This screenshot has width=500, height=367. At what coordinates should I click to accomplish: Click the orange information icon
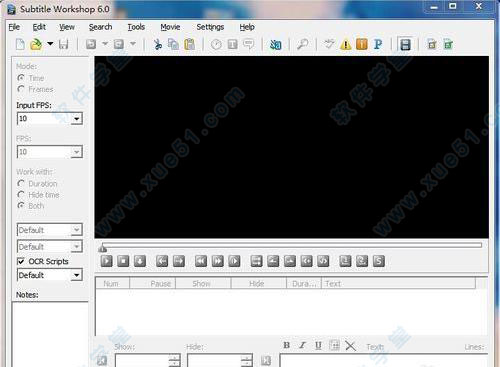coord(362,44)
